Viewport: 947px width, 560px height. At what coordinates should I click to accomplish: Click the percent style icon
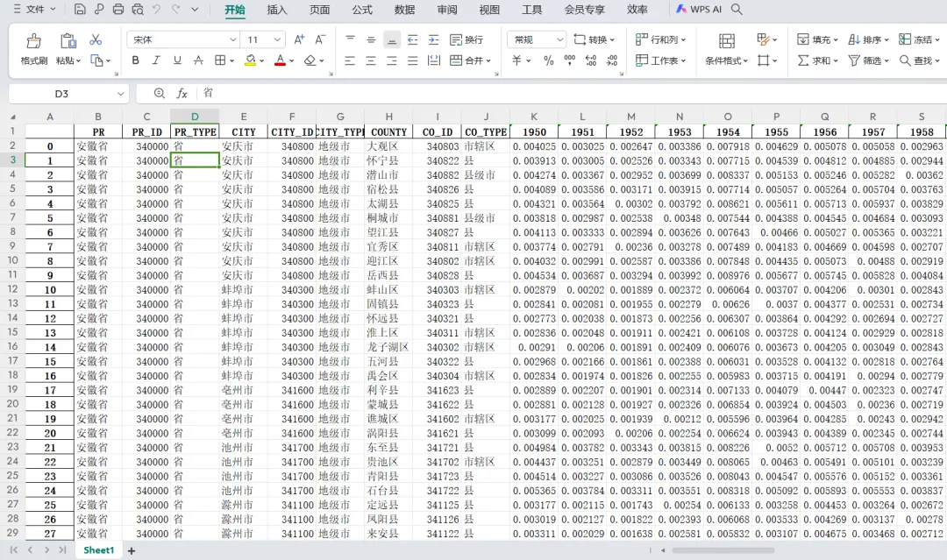[x=548, y=60]
